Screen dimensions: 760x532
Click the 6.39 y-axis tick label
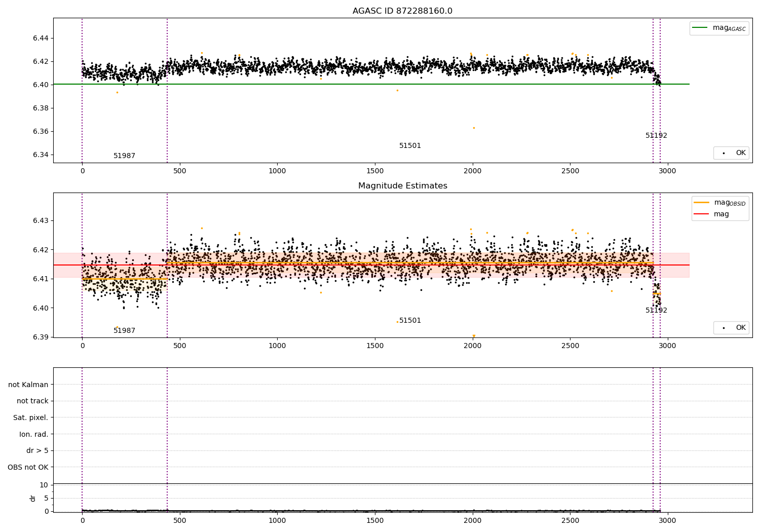[41, 337]
